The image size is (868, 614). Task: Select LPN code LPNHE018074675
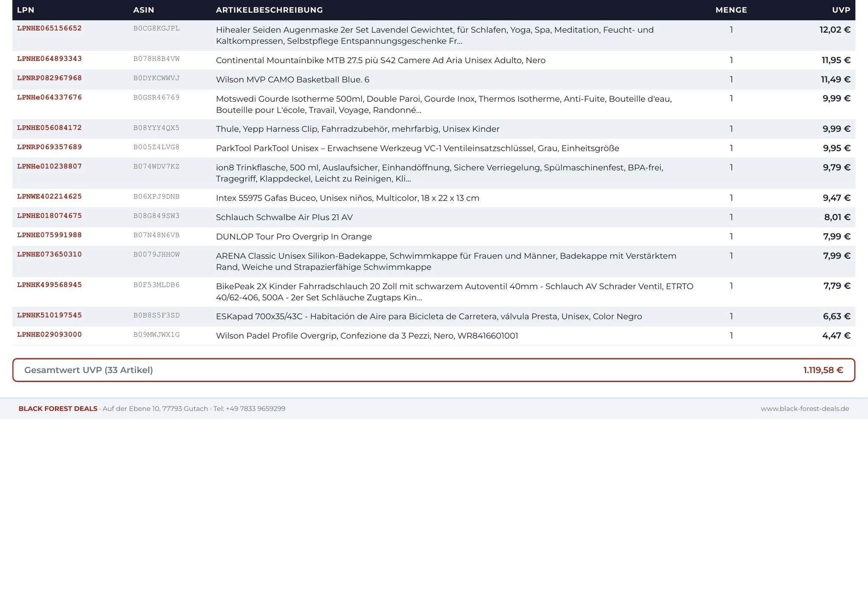click(49, 216)
